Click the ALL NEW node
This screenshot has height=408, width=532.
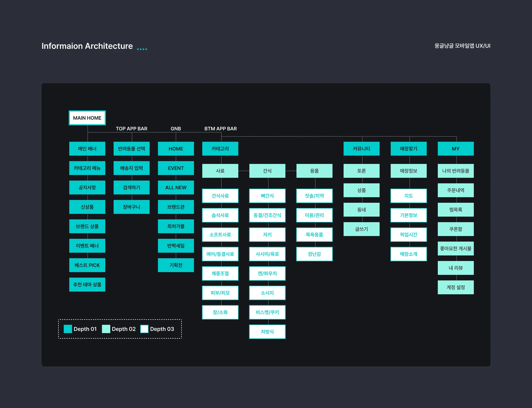tap(176, 187)
